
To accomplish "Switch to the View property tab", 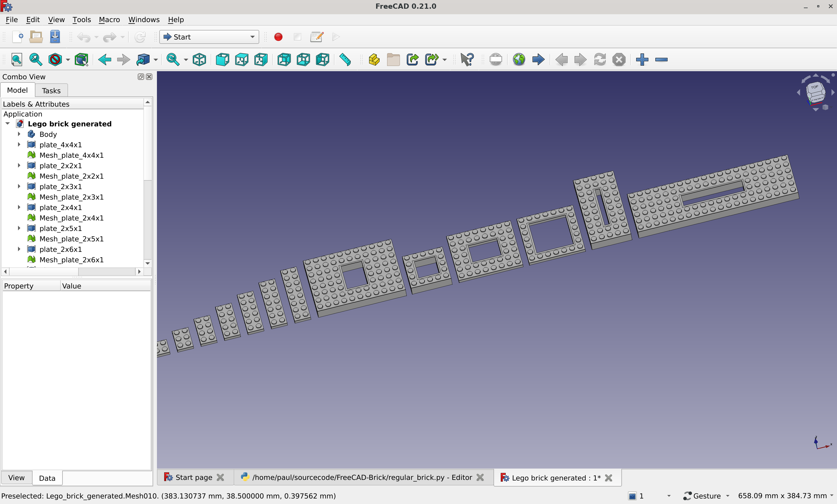I will click(16, 478).
